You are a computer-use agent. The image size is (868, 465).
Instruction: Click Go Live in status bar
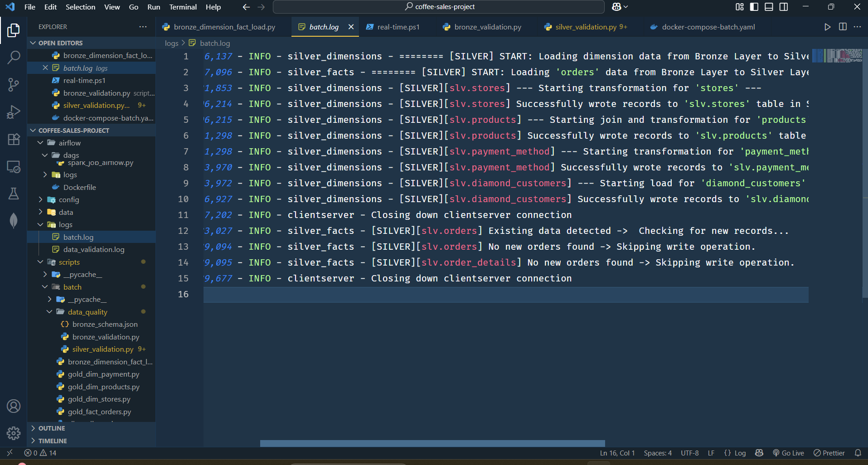click(788, 453)
